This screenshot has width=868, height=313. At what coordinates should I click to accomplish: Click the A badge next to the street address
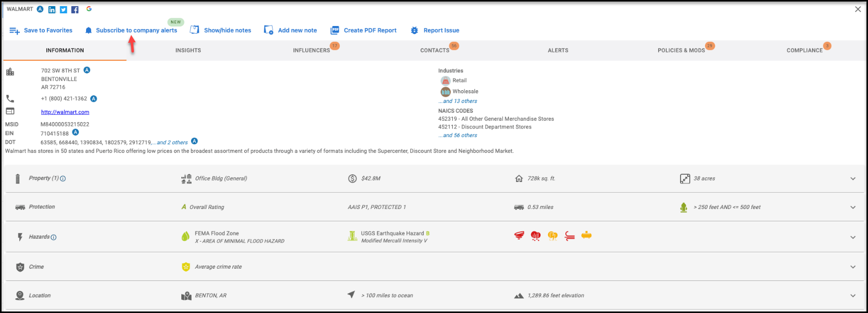pos(87,70)
